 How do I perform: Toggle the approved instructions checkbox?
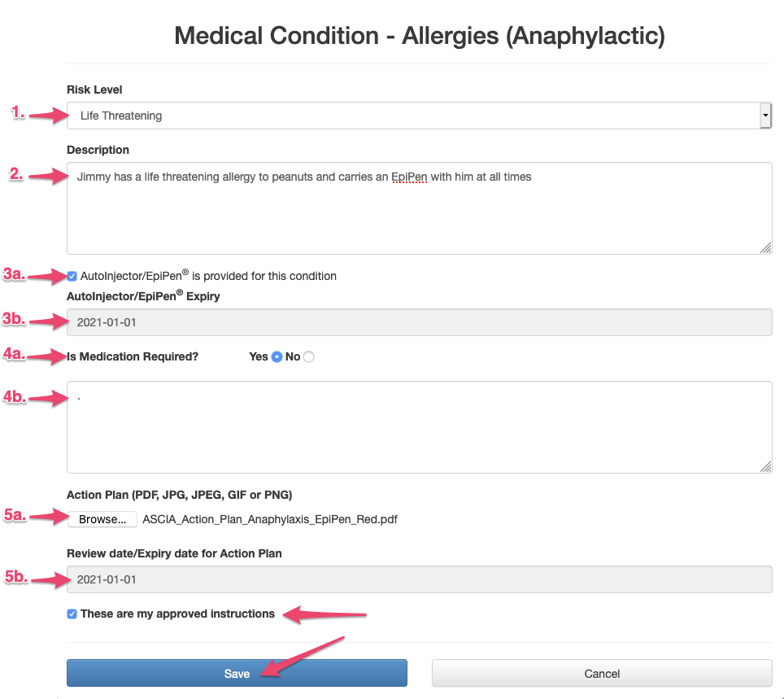click(x=72, y=614)
